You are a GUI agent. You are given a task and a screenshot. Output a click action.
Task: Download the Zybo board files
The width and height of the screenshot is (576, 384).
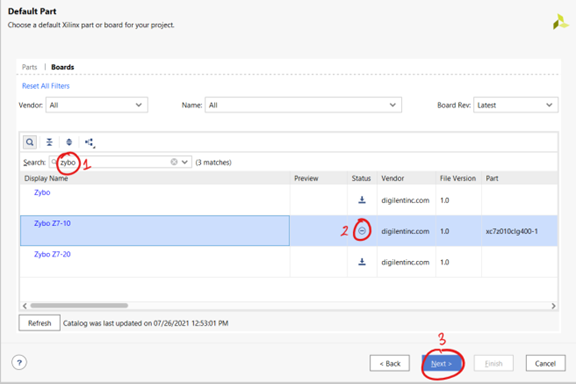[362, 200]
